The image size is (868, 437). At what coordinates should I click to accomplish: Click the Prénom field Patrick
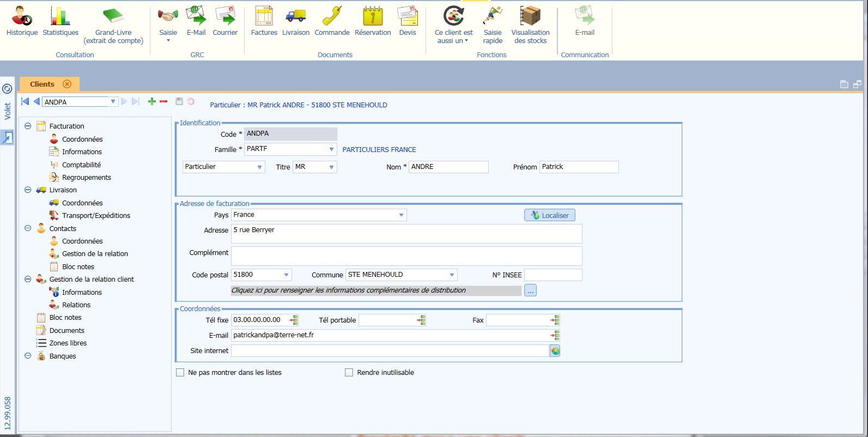[x=579, y=167]
